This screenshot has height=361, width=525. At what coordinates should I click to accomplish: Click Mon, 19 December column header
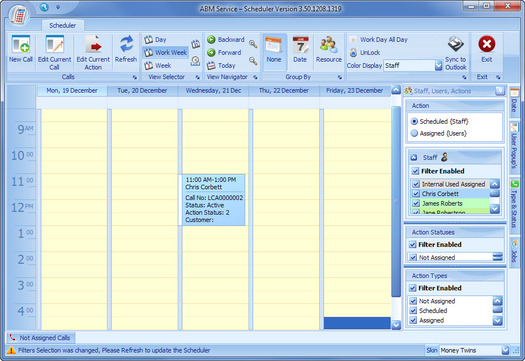72,91
